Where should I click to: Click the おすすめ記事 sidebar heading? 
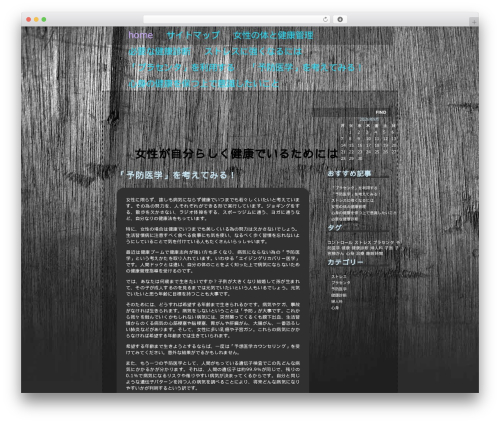pyautogui.click(x=349, y=173)
